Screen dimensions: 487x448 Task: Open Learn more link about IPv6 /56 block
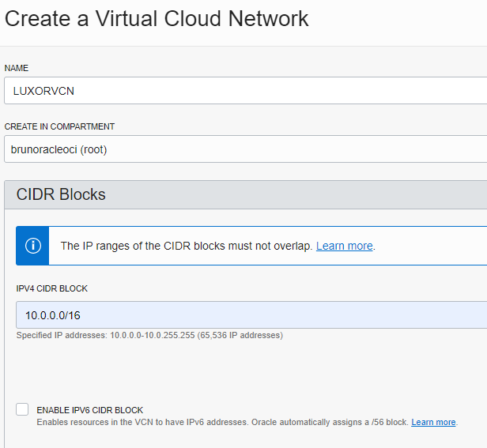click(433, 422)
